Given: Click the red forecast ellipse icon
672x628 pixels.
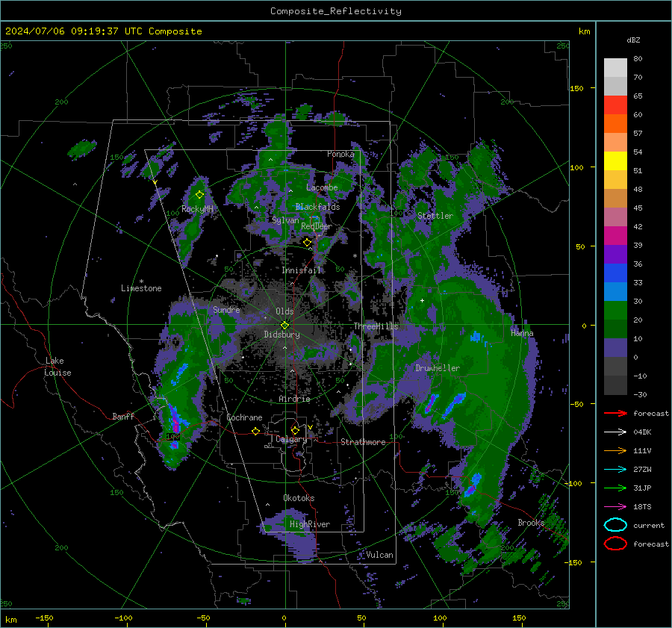Looking at the screenshot, I should coord(615,544).
